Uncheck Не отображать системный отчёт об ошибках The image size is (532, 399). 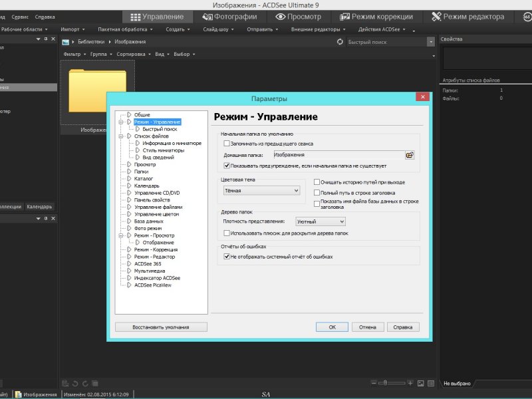coord(227,257)
